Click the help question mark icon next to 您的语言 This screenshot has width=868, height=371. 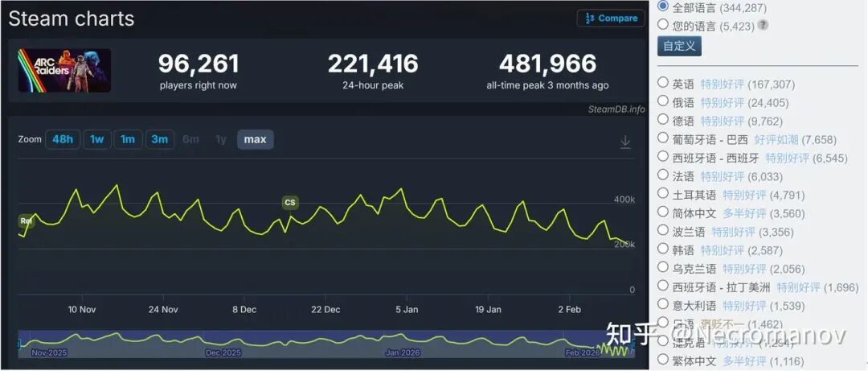[x=763, y=26]
